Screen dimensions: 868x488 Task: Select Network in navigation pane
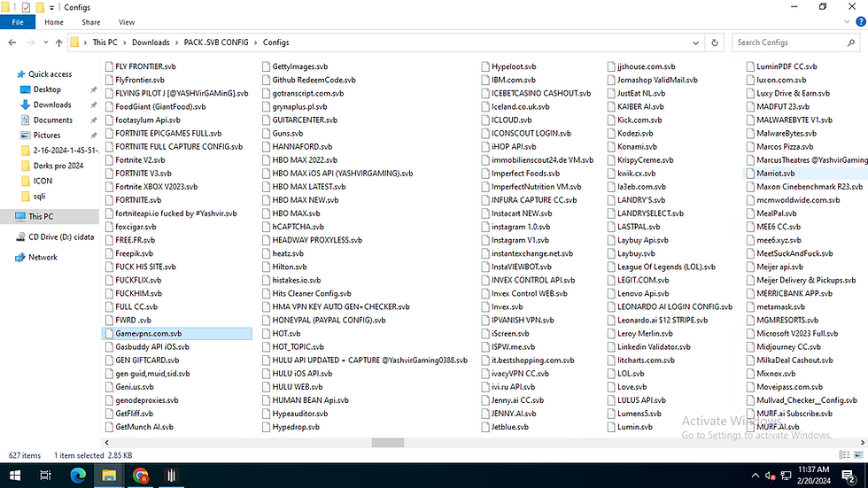[x=43, y=257]
